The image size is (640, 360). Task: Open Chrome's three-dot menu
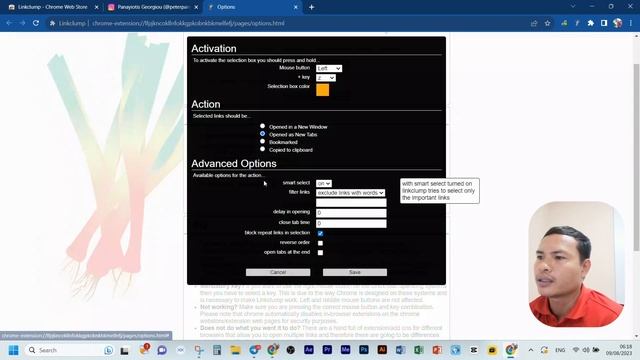(x=631, y=23)
